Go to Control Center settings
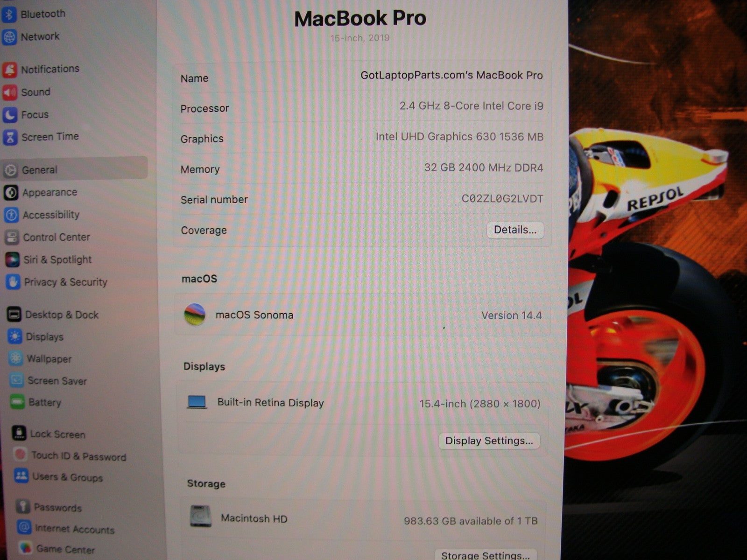Viewport: 747px width, 560px height. [x=56, y=237]
